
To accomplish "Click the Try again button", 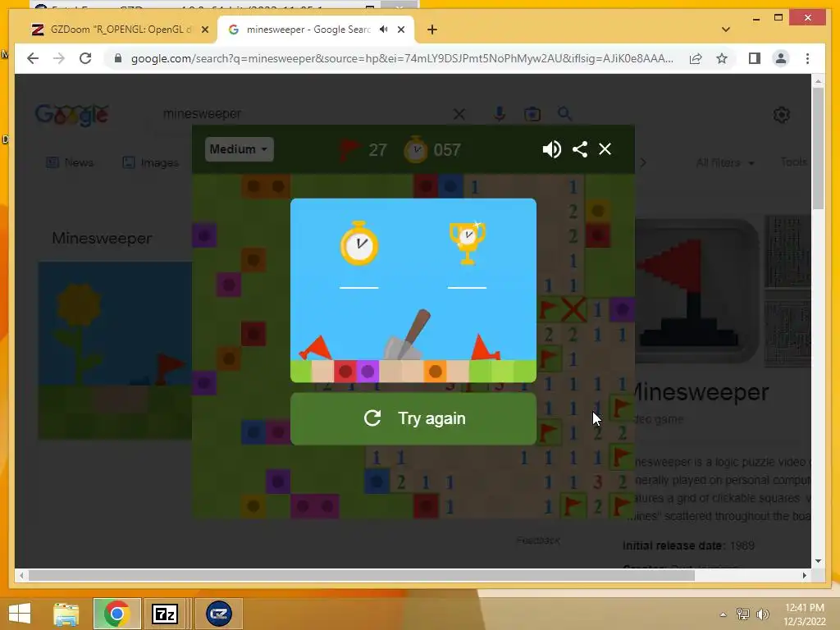I will [413, 418].
